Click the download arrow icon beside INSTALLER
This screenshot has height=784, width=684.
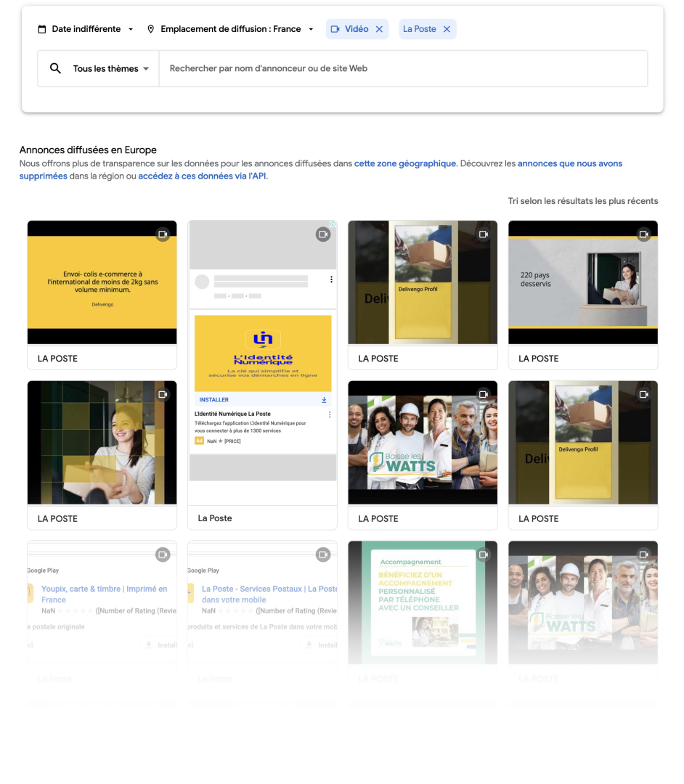[x=324, y=400]
